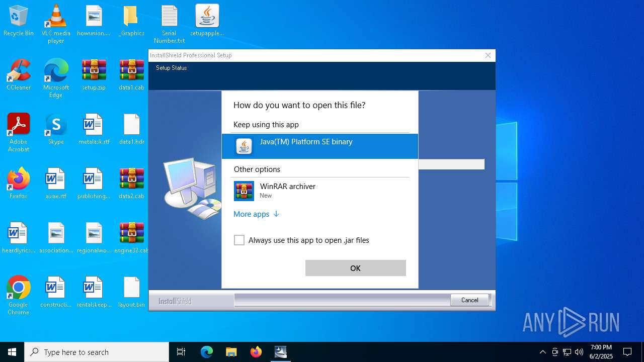Open the Windows Start menu
Screen dimensions: 644x362
12,352
